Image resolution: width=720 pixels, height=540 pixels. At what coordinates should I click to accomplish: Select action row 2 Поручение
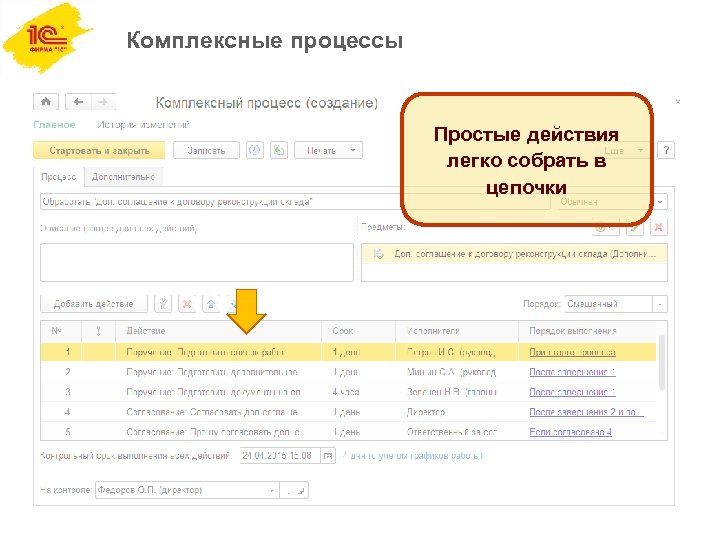349,372
